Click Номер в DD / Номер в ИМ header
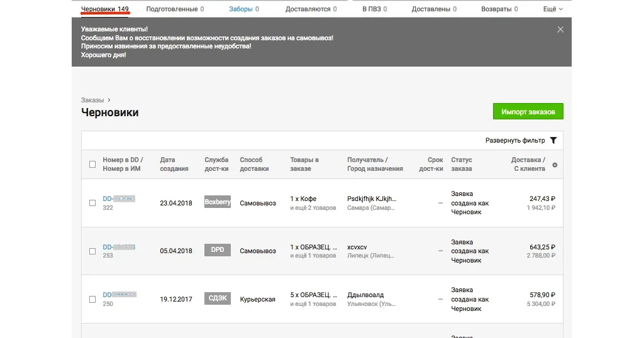The width and height of the screenshot is (644, 338). 123,164
